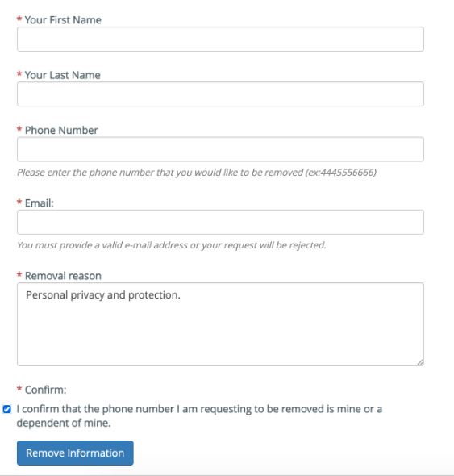Click into the Email input field
The width and height of the screenshot is (454, 476).
tap(220, 222)
